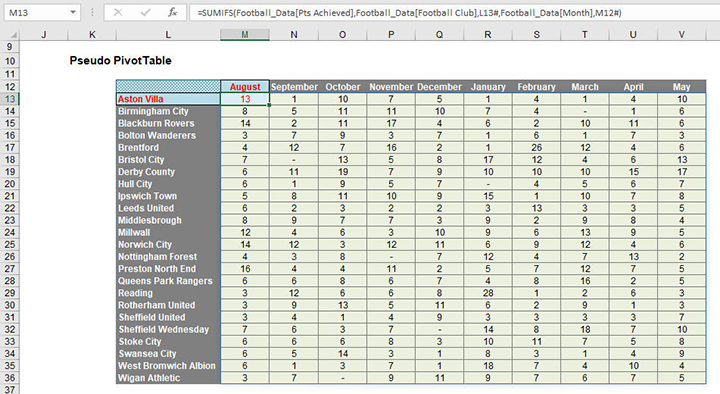
Task: Click Brentford's February value 26
Action: click(x=536, y=147)
